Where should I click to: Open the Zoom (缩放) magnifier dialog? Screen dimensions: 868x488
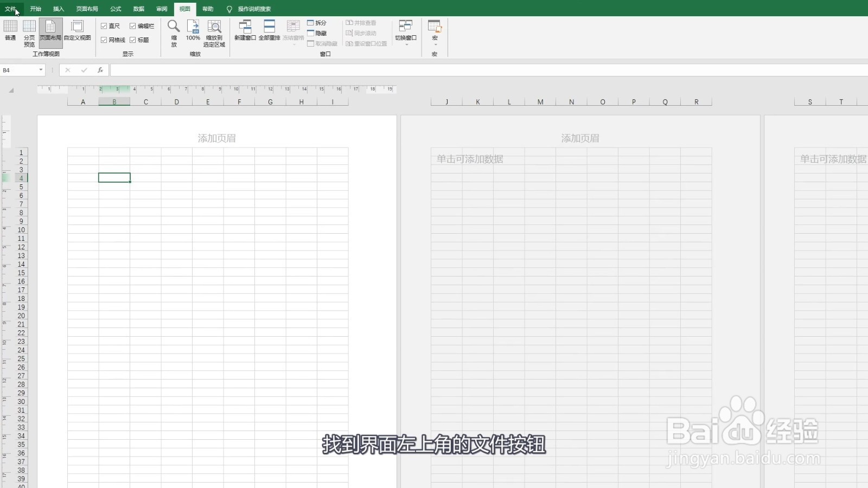174,33
